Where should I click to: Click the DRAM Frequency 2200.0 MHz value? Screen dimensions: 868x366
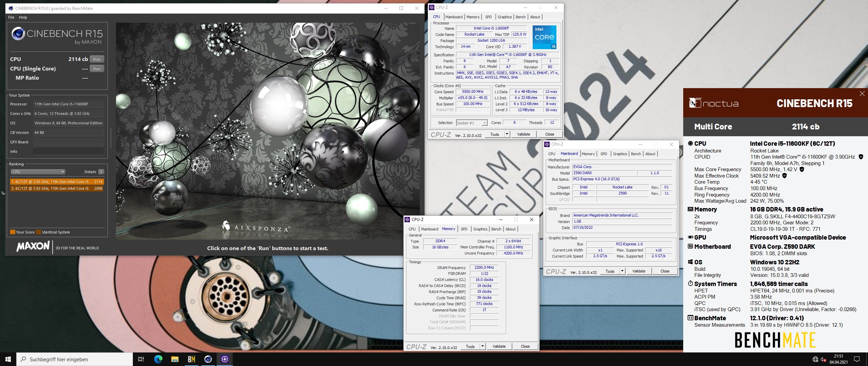tap(484, 267)
